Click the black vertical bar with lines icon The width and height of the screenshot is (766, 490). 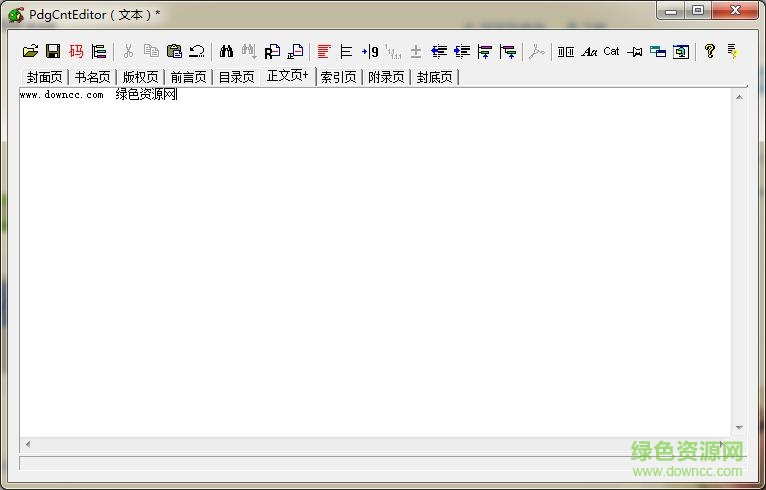point(346,51)
